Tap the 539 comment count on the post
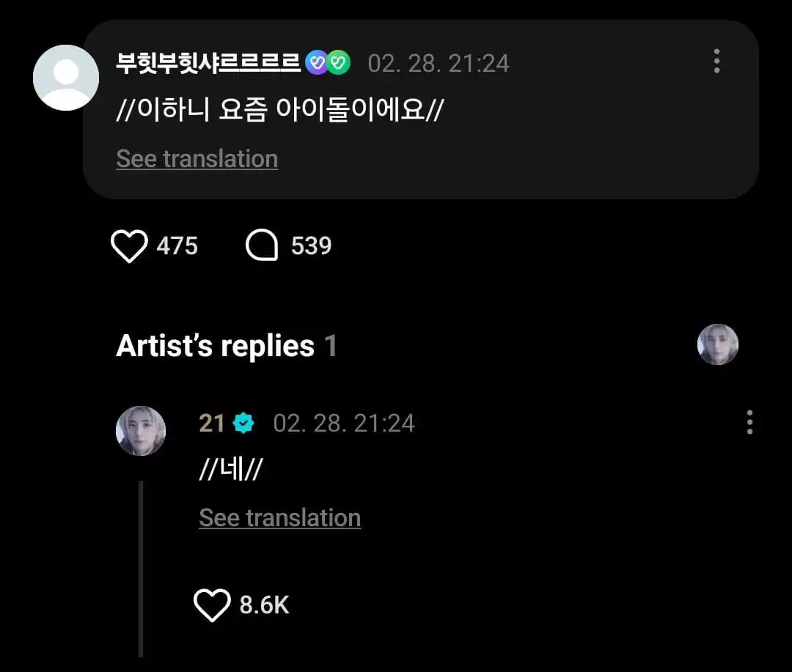The height and width of the screenshot is (672, 792). pyautogui.click(x=311, y=246)
